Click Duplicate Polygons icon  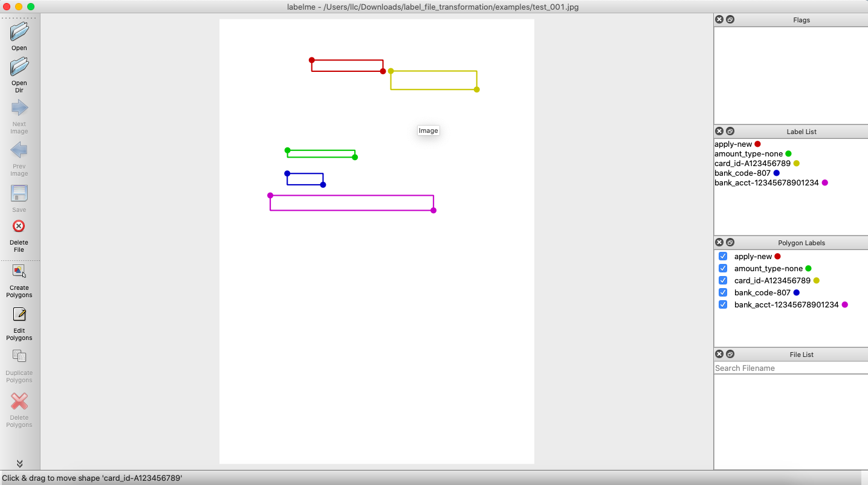(x=19, y=356)
